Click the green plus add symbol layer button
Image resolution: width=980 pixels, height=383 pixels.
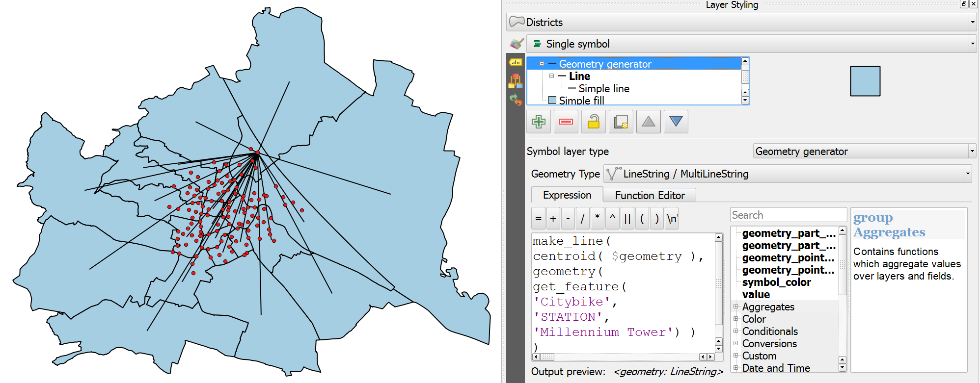[539, 122]
